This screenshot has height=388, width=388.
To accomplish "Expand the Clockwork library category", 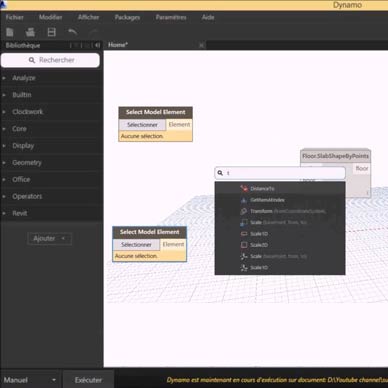I will [52, 112].
